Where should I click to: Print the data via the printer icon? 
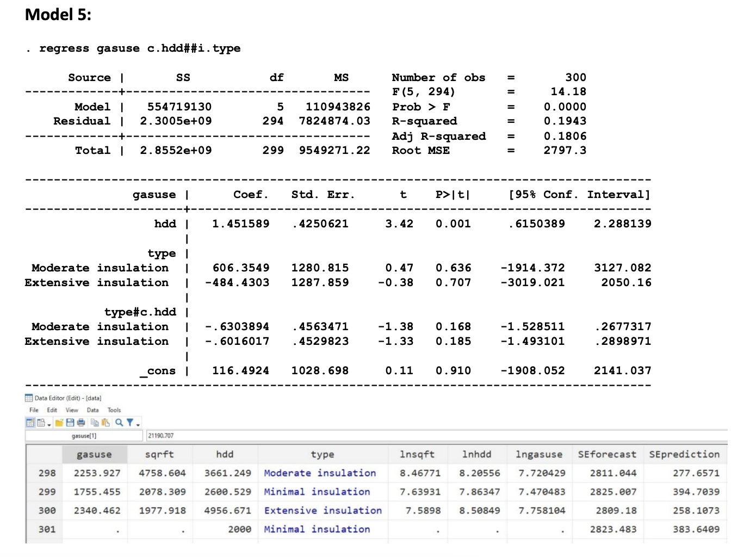[80, 422]
